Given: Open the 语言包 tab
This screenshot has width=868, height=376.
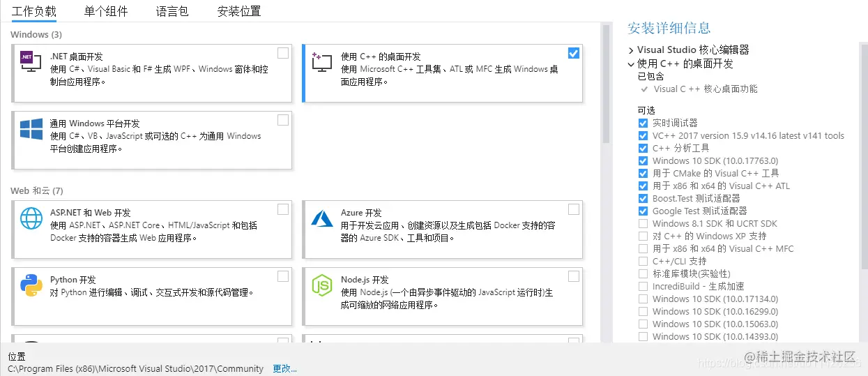Looking at the screenshot, I should coord(172,11).
